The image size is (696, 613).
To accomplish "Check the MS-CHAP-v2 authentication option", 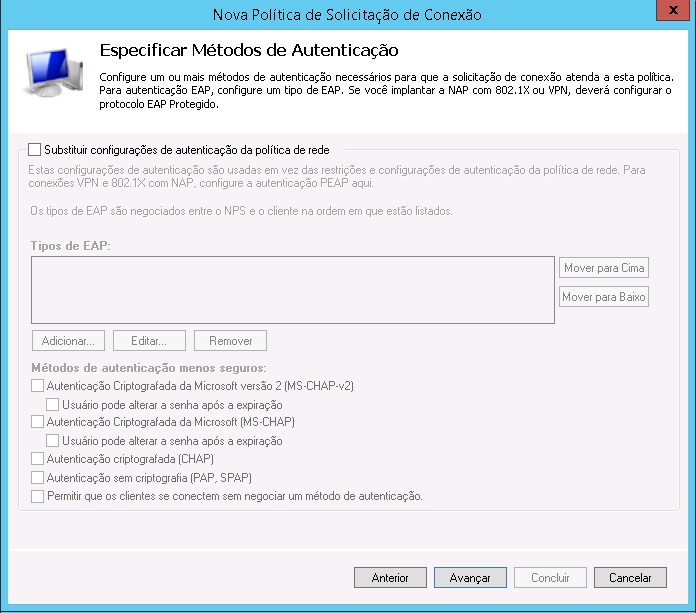I will [37, 385].
